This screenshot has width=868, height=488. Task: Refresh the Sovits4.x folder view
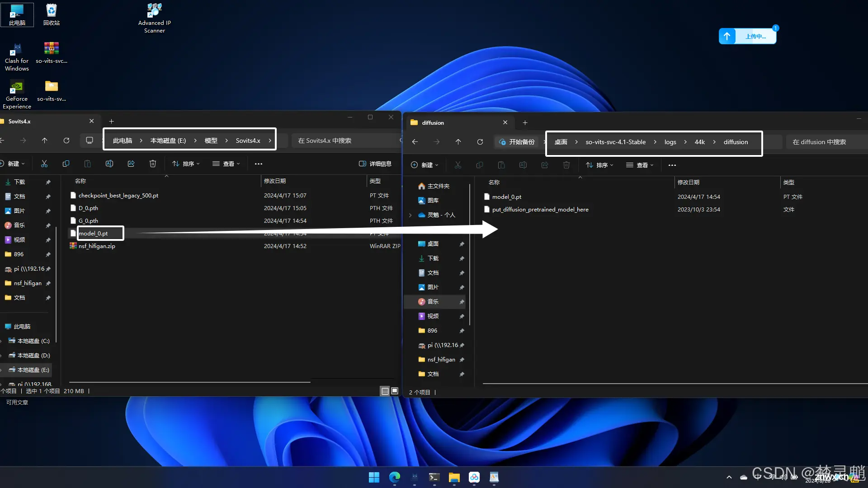(66, 141)
